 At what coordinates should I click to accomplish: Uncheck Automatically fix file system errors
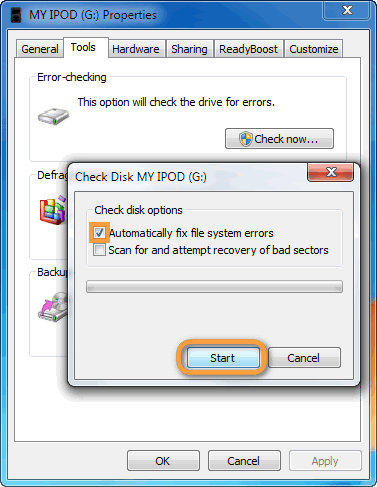tap(99, 232)
